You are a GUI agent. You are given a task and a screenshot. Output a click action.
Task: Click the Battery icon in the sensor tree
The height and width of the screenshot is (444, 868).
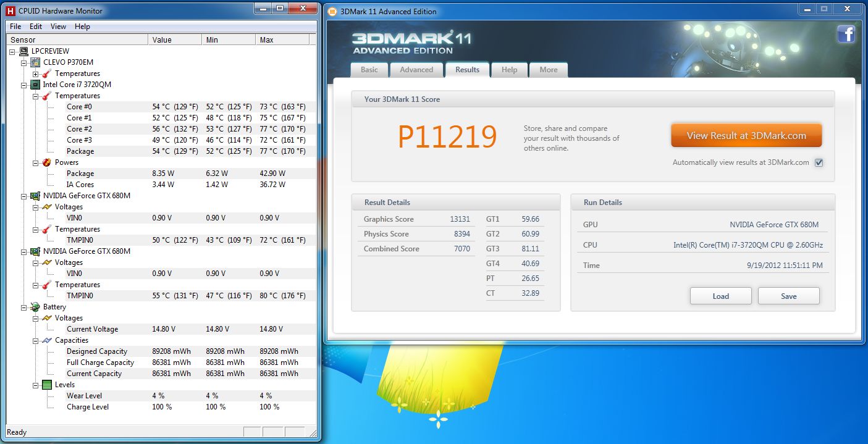[x=36, y=307]
